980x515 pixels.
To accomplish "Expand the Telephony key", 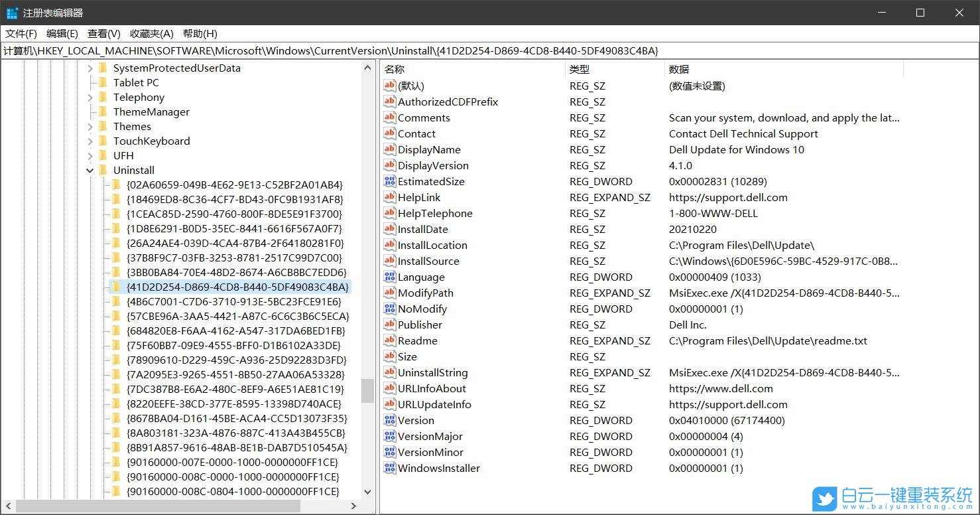I will [90, 97].
